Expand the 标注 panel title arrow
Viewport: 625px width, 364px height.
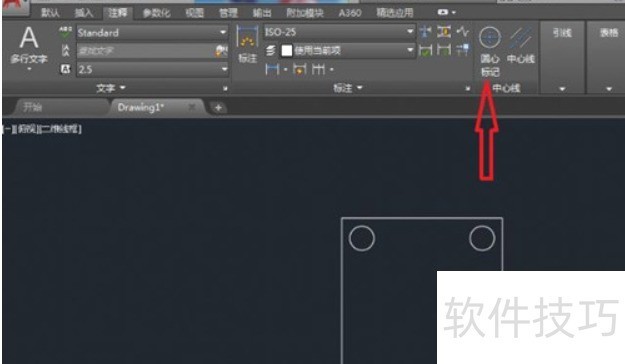click(x=360, y=87)
